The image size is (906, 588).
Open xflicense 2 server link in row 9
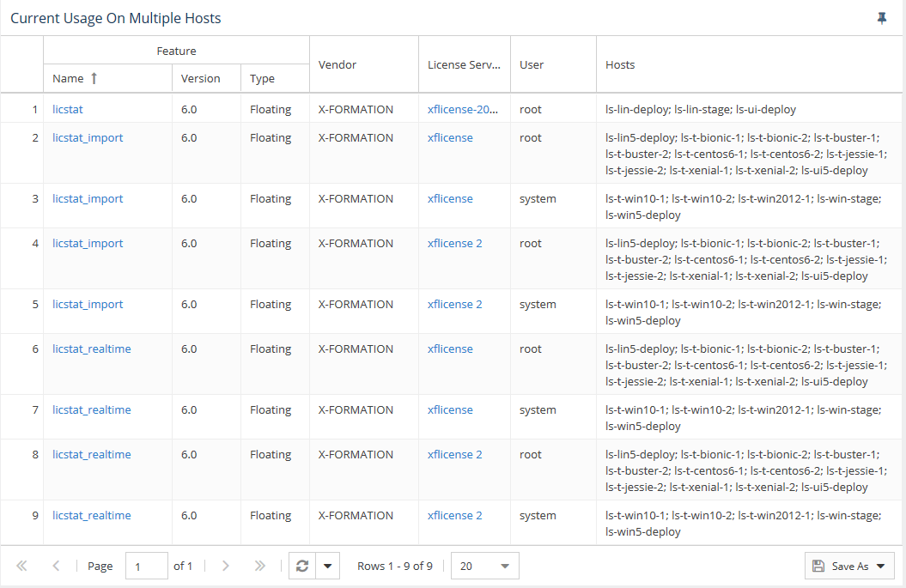click(x=455, y=515)
